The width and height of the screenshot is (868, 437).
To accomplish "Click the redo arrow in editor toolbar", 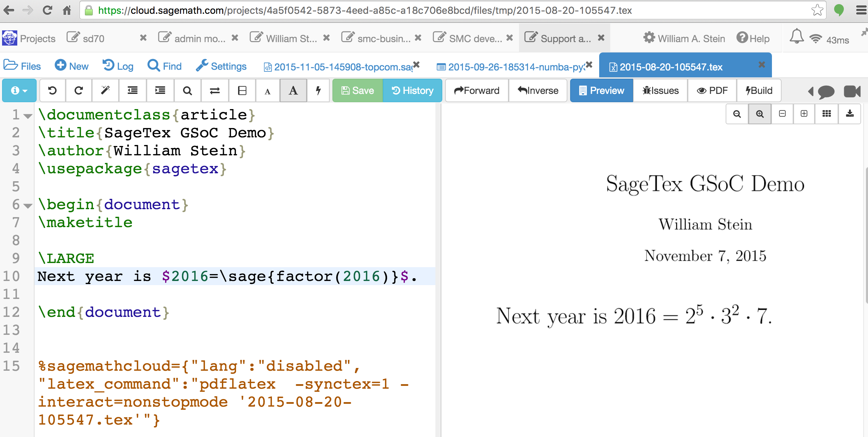I will pyautogui.click(x=79, y=90).
